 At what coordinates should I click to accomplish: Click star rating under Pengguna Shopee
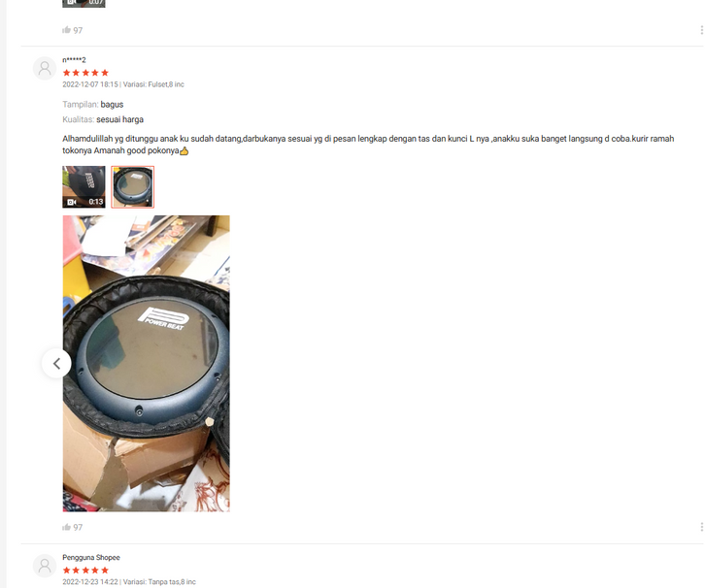click(85, 570)
